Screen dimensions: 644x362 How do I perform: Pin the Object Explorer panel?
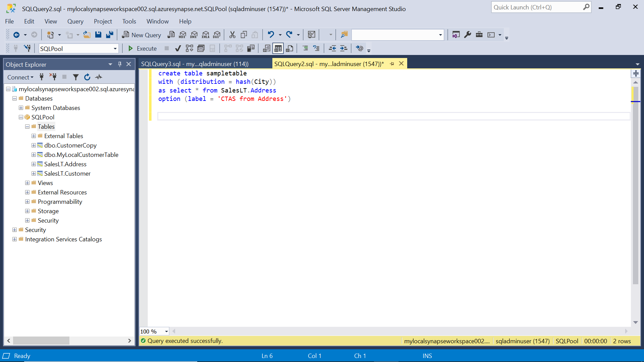coord(120,64)
